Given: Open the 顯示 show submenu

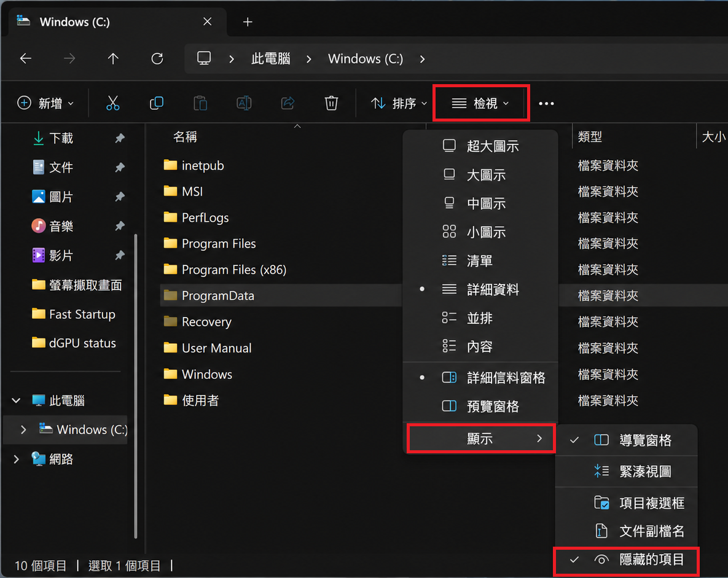Looking at the screenshot, I should (x=481, y=438).
